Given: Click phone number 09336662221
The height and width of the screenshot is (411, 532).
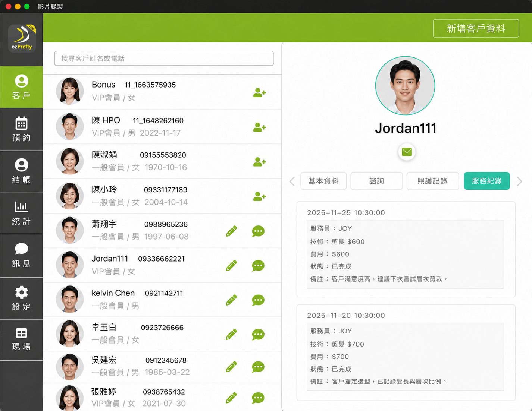Looking at the screenshot, I should click(161, 259).
